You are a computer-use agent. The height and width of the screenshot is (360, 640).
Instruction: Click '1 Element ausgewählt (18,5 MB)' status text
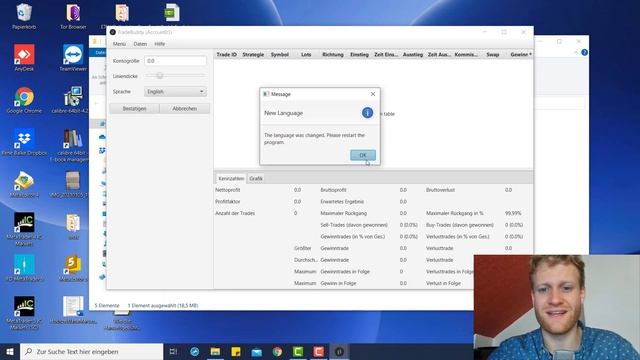coord(163,305)
